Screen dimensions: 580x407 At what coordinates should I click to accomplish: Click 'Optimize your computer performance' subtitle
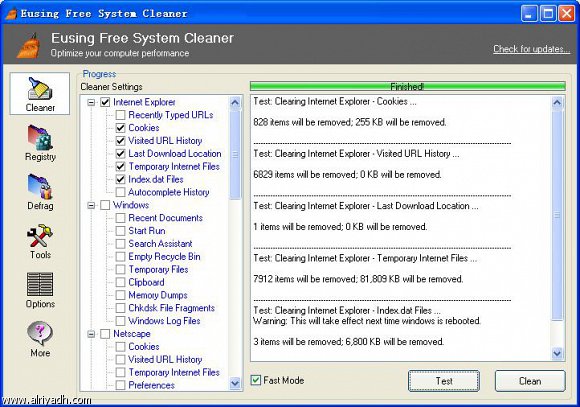click(x=120, y=53)
